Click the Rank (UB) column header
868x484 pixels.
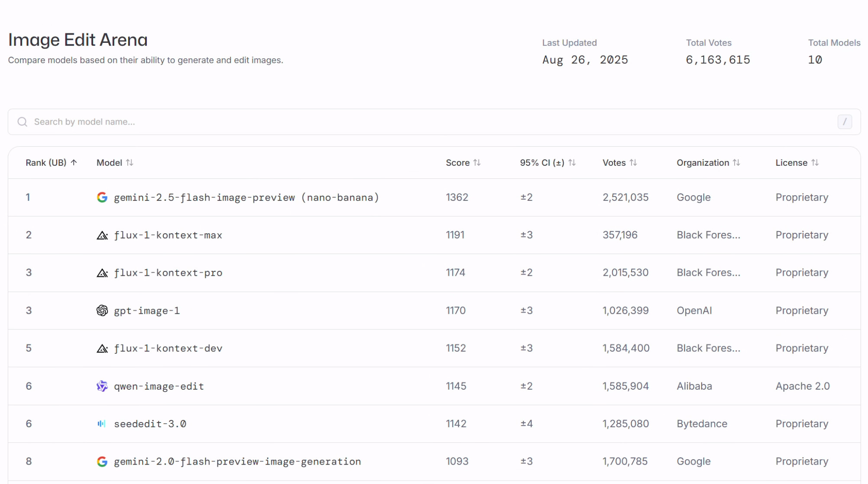point(46,162)
